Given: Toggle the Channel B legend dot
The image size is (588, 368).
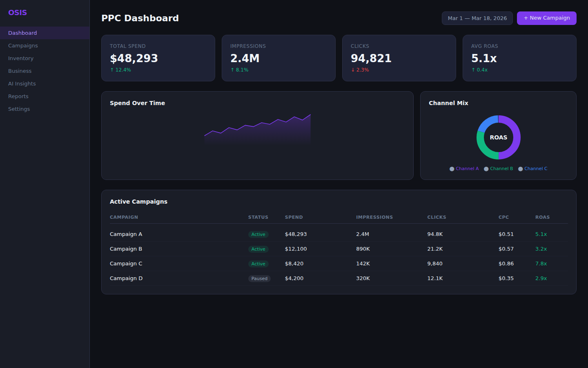Looking at the screenshot, I should coord(486,168).
